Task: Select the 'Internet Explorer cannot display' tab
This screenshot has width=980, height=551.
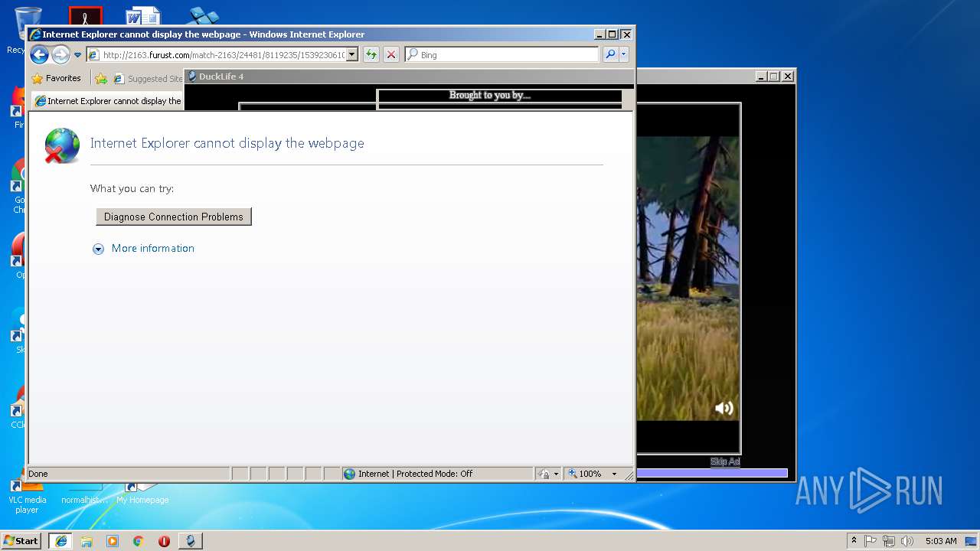Action: click(x=107, y=101)
